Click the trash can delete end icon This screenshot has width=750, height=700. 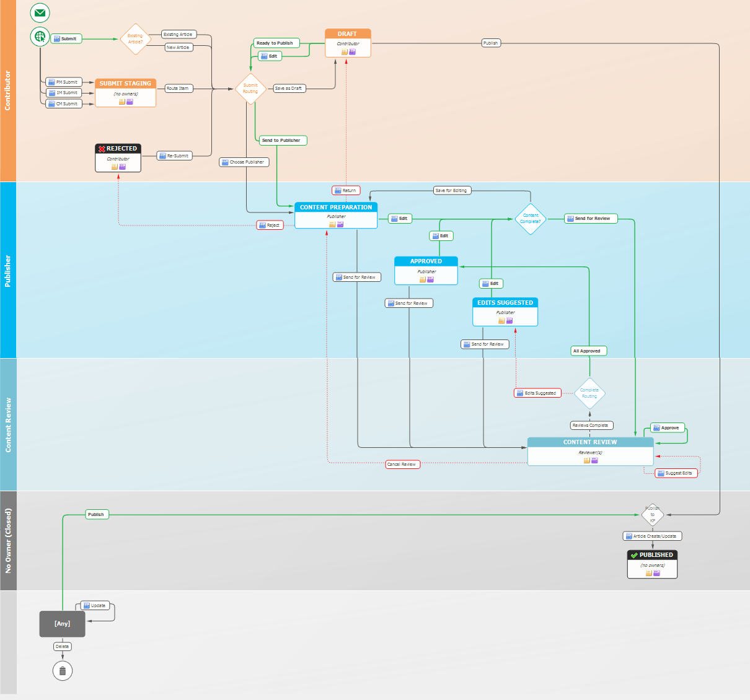point(63,670)
